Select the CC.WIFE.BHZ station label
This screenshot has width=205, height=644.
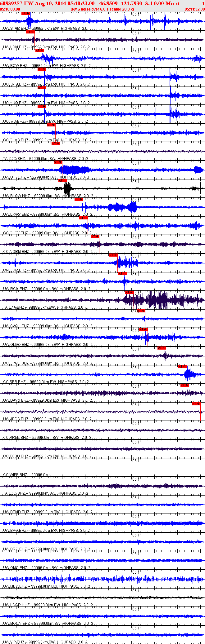[x=15, y=475]
